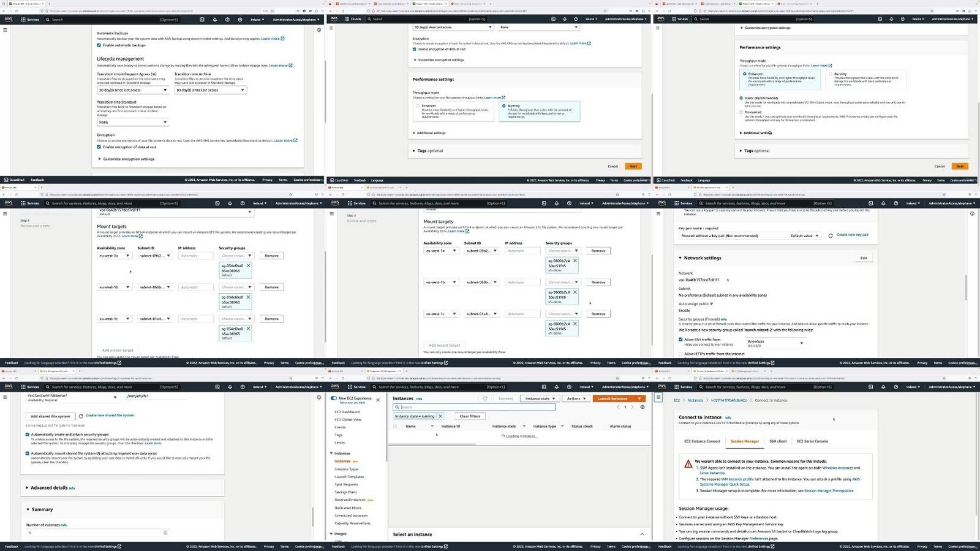Toggle Automatically mount shared file system checkbox

(x=28, y=454)
